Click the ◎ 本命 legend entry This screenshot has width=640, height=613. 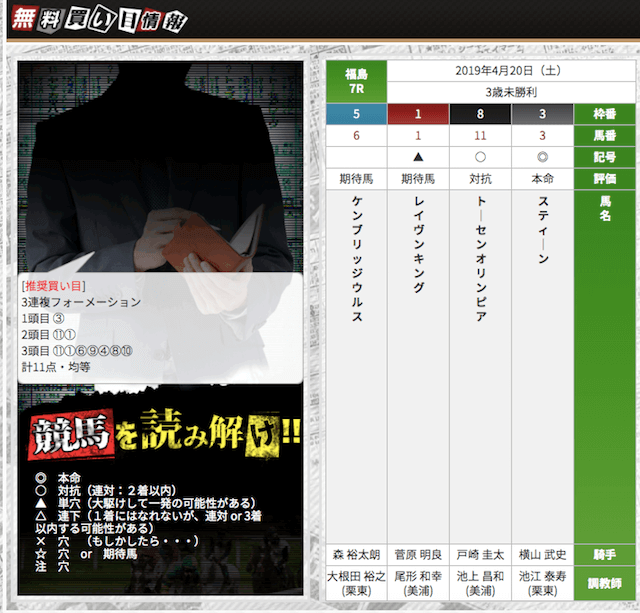click(58, 478)
